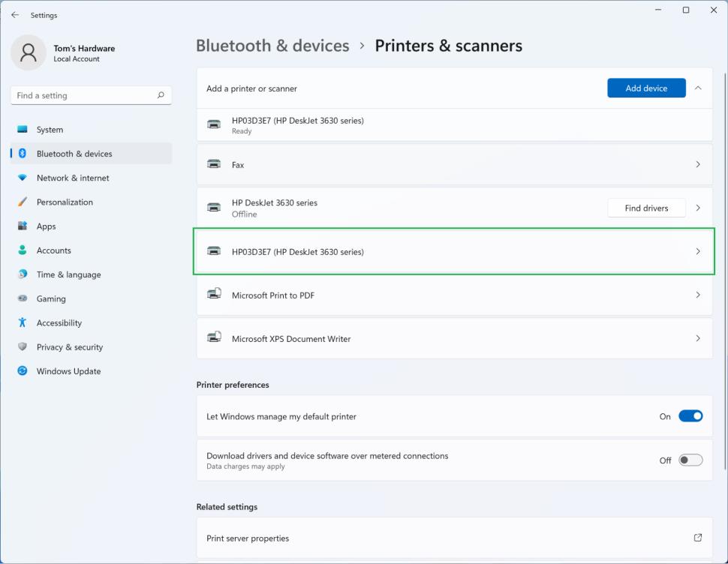Click Bluetooth & devices breadcrumb link
The width and height of the screenshot is (728, 564).
pos(272,46)
